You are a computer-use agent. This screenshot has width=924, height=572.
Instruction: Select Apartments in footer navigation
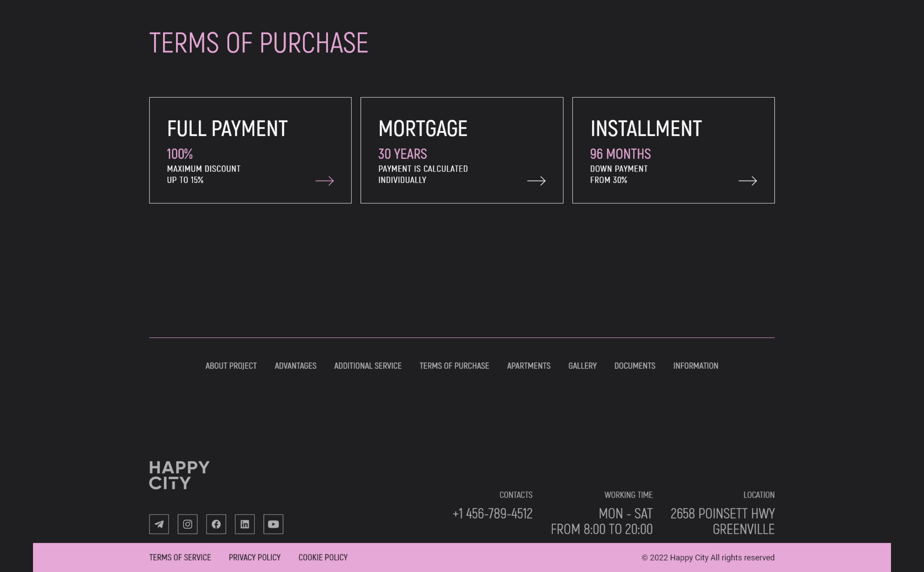[529, 366]
